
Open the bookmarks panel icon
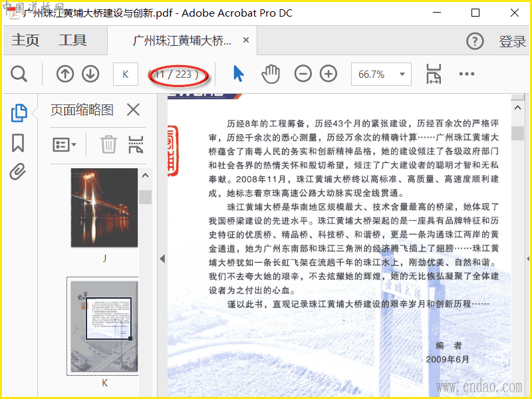point(18,143)
